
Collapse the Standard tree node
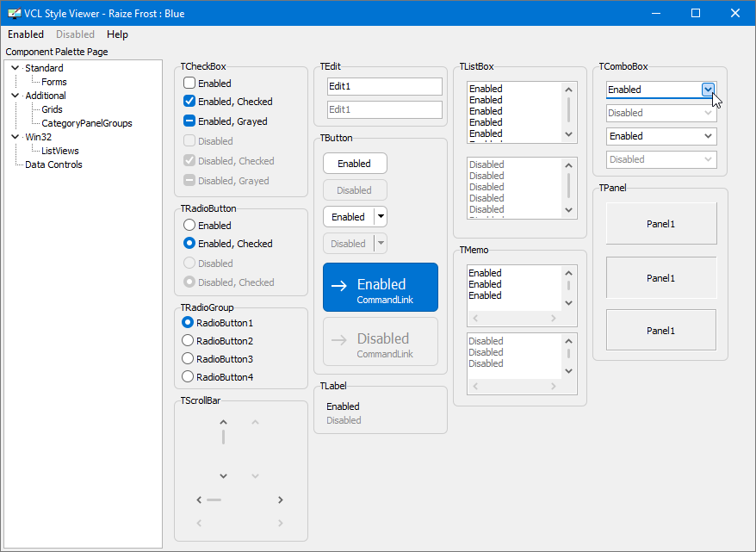click(15, 68)
